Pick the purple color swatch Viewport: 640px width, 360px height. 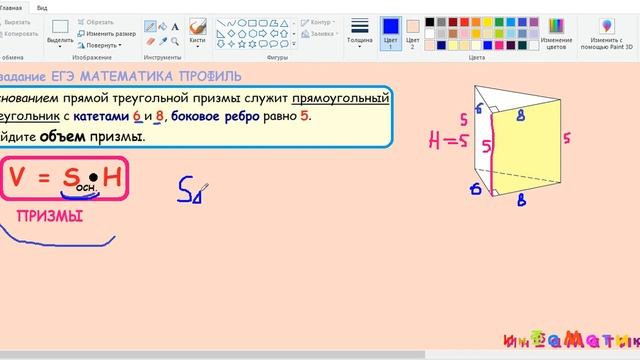(534, 22)
